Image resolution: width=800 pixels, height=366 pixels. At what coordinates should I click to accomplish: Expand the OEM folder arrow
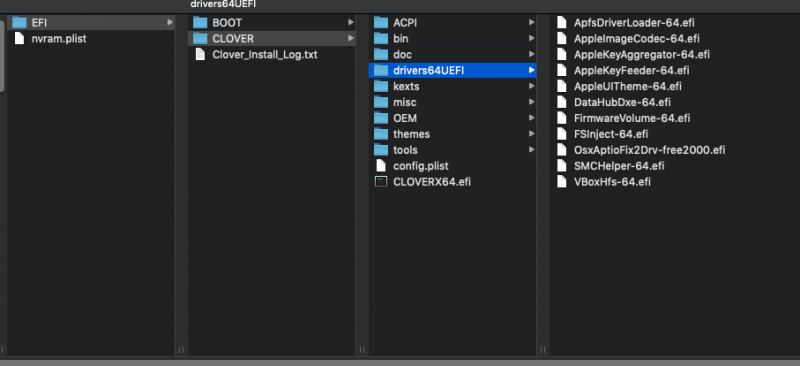tap(532, 118)
